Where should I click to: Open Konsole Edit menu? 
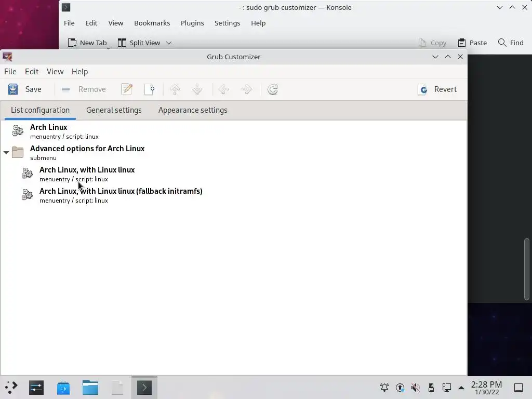click(x=91, y=23)
